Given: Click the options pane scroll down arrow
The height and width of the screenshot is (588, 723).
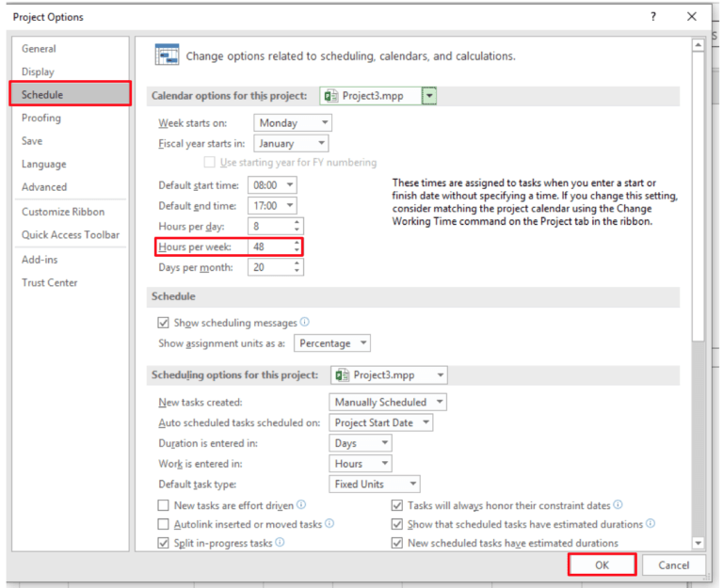Looking at the screenshot, I should tap(699, 543).
